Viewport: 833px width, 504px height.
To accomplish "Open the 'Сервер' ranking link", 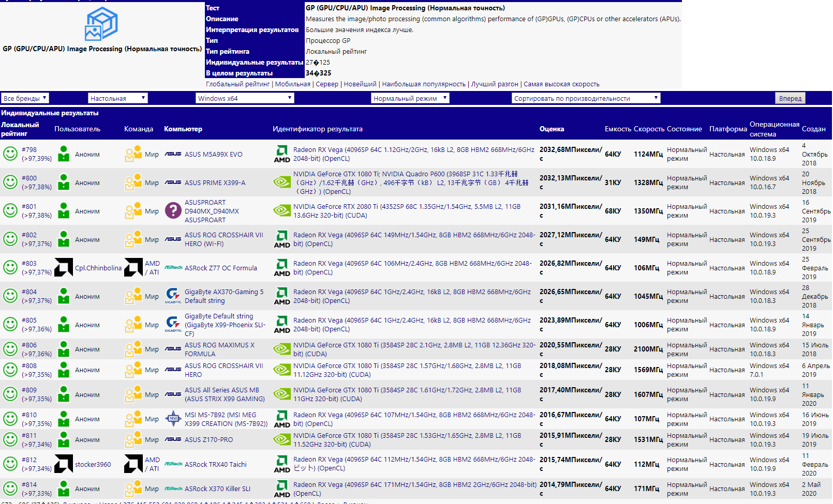I will pyautogui.click(x=327, y=84).
